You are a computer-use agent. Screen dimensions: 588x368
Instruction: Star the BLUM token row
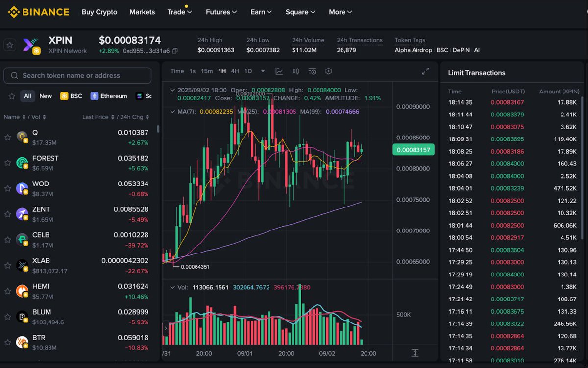[8, 317]
